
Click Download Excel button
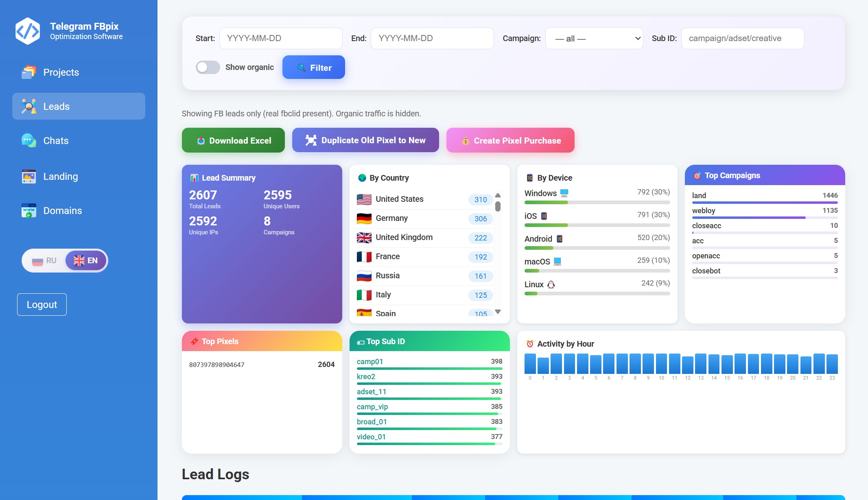pyautogui.click(x=233, y=140)
